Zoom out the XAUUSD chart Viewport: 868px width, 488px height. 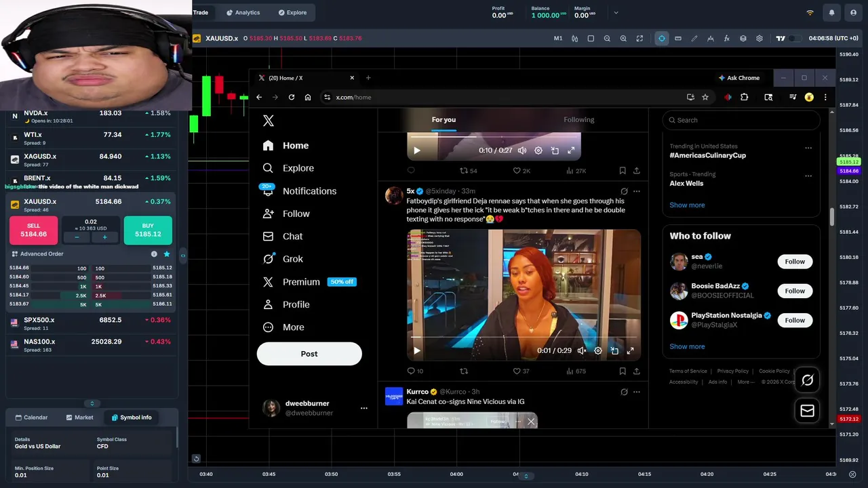[607, 39]
